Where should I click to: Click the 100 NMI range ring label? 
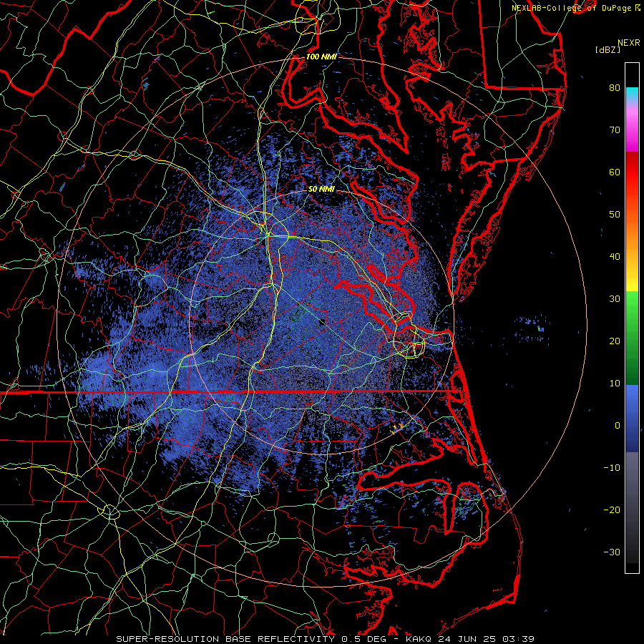click(x=321, y=57)
